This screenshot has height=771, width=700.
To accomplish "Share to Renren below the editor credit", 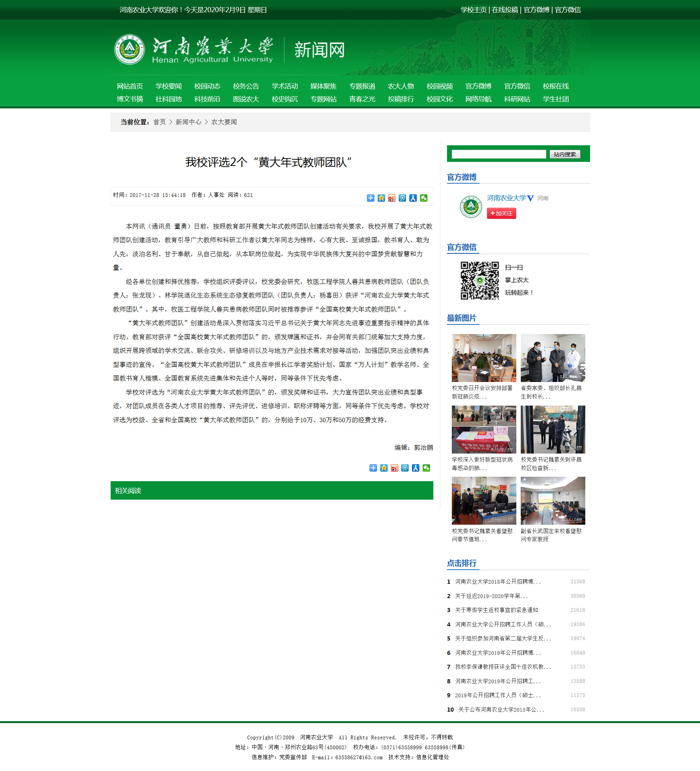I will [x=415, y=468].
